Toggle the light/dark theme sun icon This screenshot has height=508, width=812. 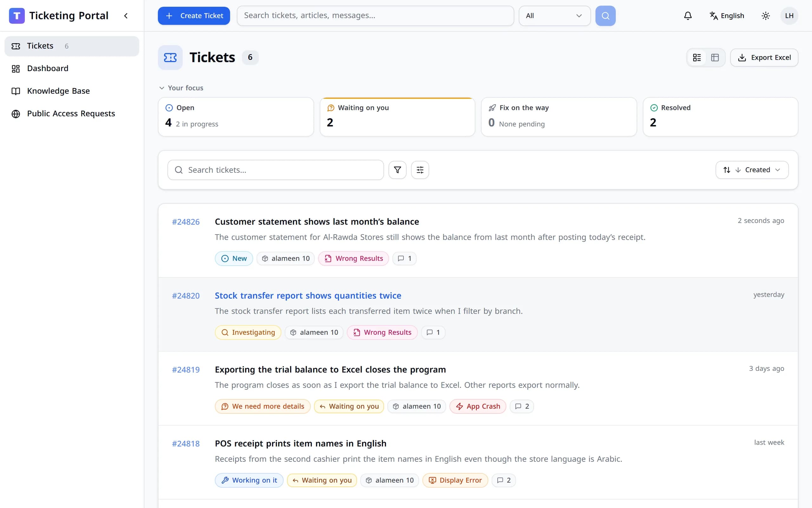coord(766,16)
